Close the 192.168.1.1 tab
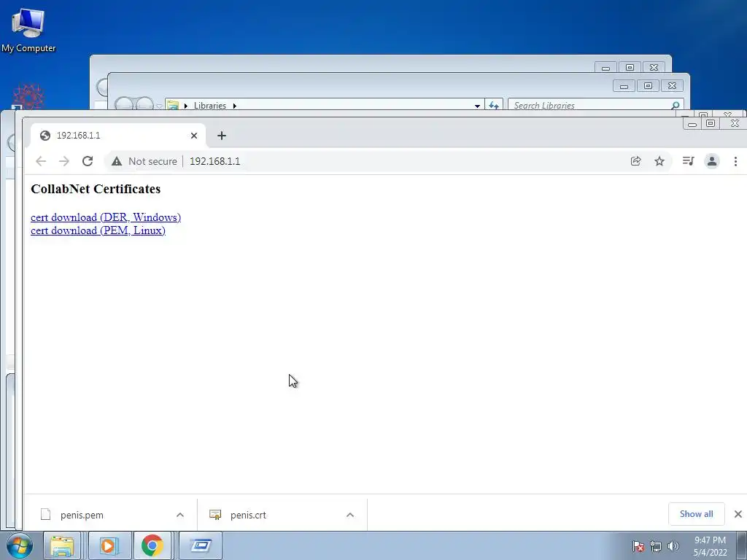 click(x=194, y=136)
